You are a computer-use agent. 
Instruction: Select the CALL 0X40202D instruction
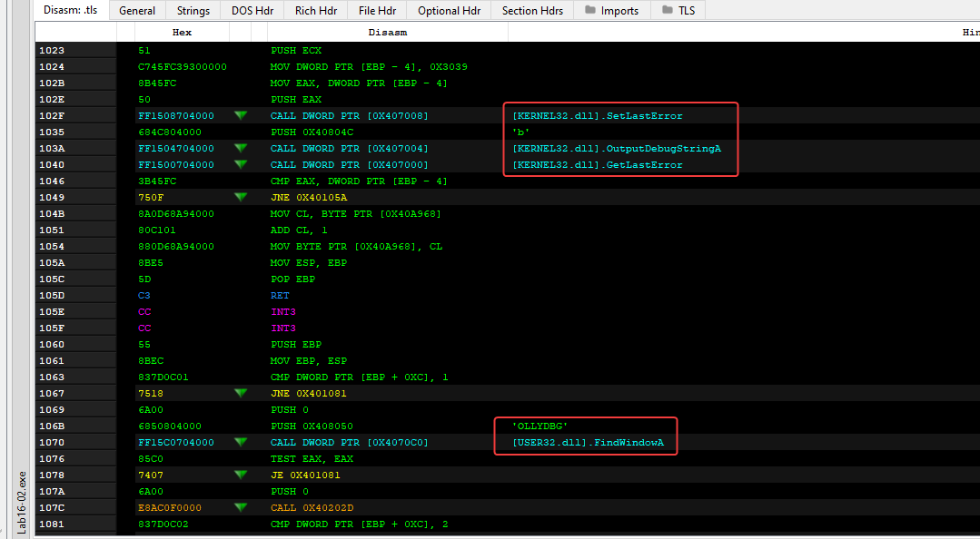point(312,508)
